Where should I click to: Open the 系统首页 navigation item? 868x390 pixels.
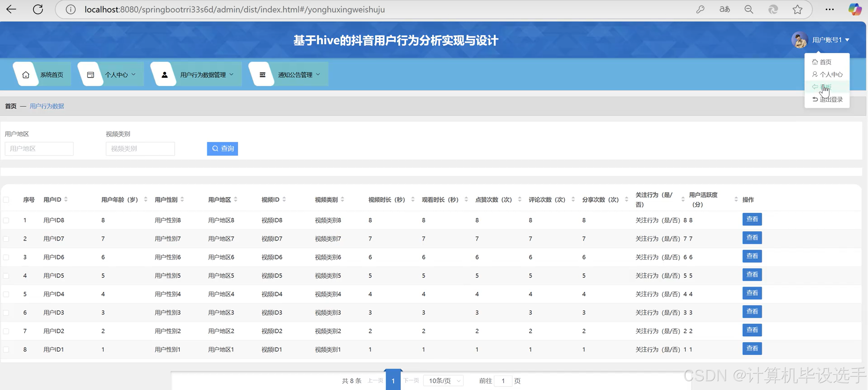(42, 74)
